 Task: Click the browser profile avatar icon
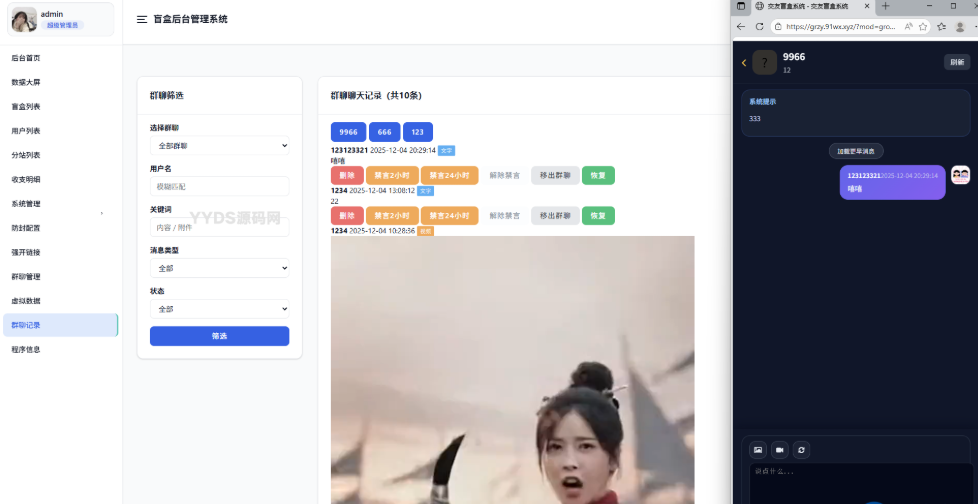(x=959, y=27)
